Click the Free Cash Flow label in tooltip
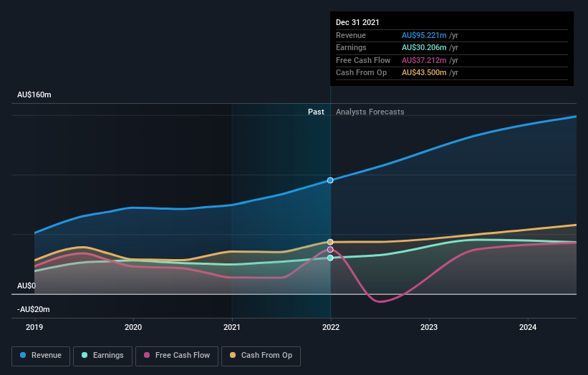 pos(363,60)
